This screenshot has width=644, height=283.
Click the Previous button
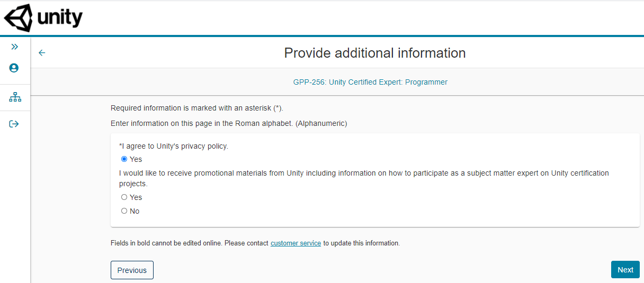132,270
